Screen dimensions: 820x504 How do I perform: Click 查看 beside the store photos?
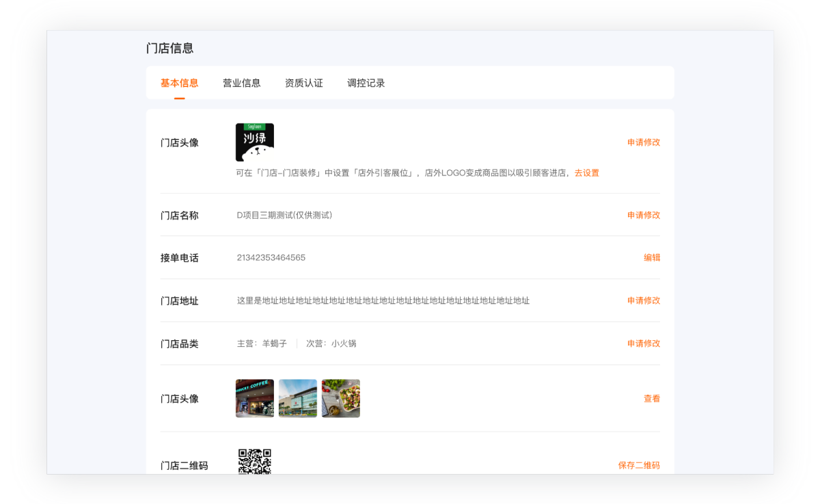pos(651,399)
